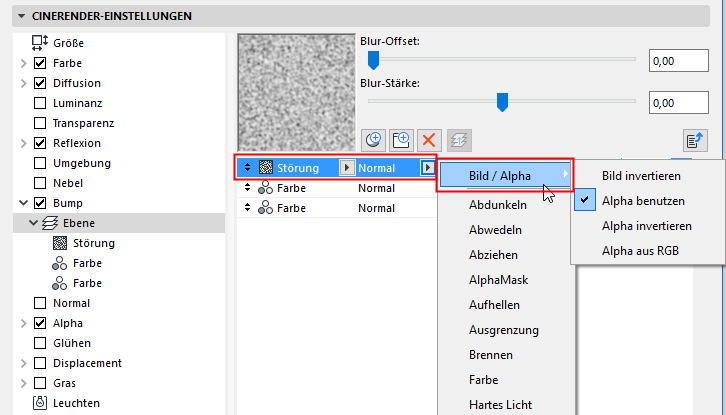This screenshot has height=415, width=726.
Task: Expand the Diffusion tree node
Action: click(24, 83)
